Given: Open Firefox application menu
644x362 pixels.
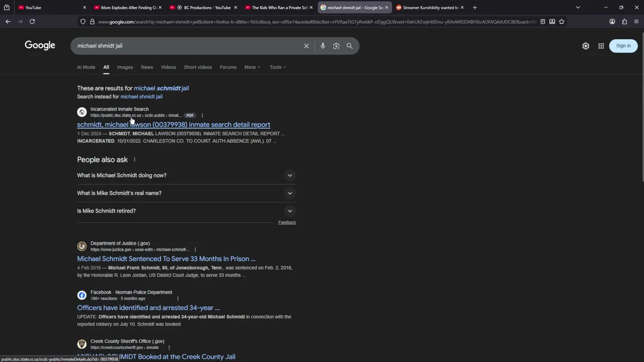Looking at the screenshot, I should point(636,22).
